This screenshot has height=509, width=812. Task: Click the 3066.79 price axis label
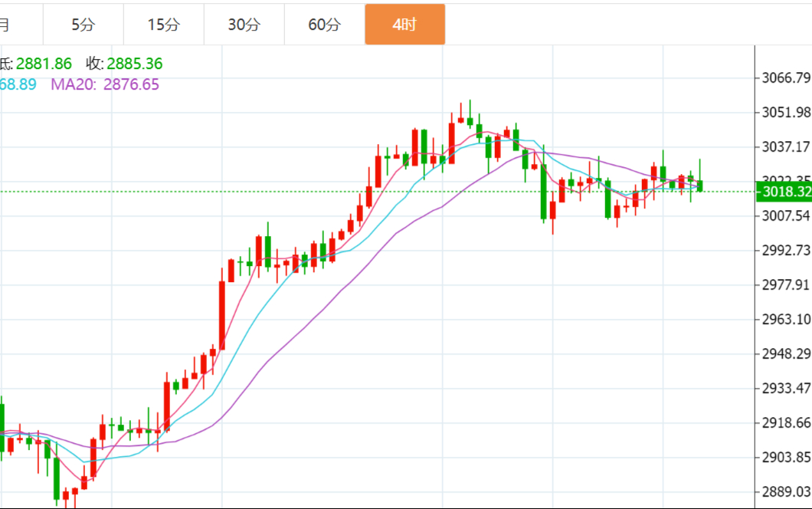click(786, 77)
